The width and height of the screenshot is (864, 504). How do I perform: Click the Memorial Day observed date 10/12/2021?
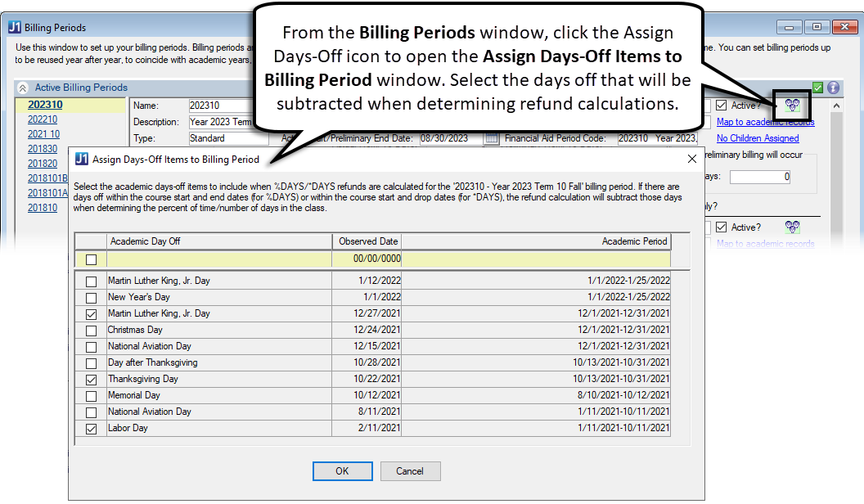pyautogui.click(x=367, y=395)
